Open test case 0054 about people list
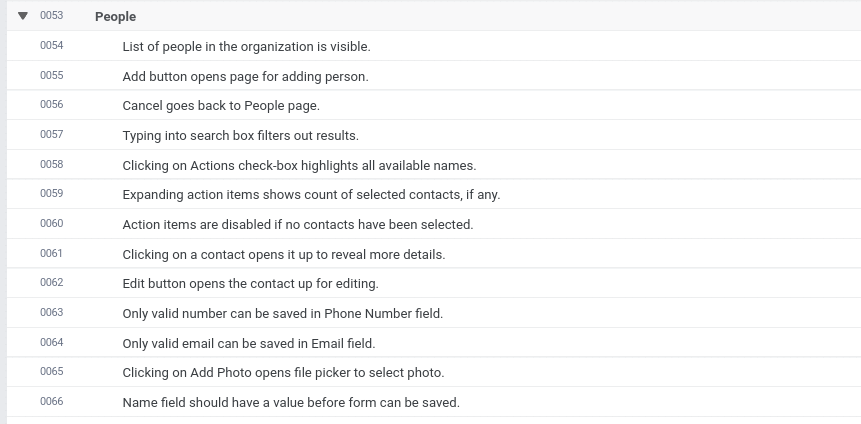This screenshot has height=424, width=861. pyautogui.click(x=246, y=46)
